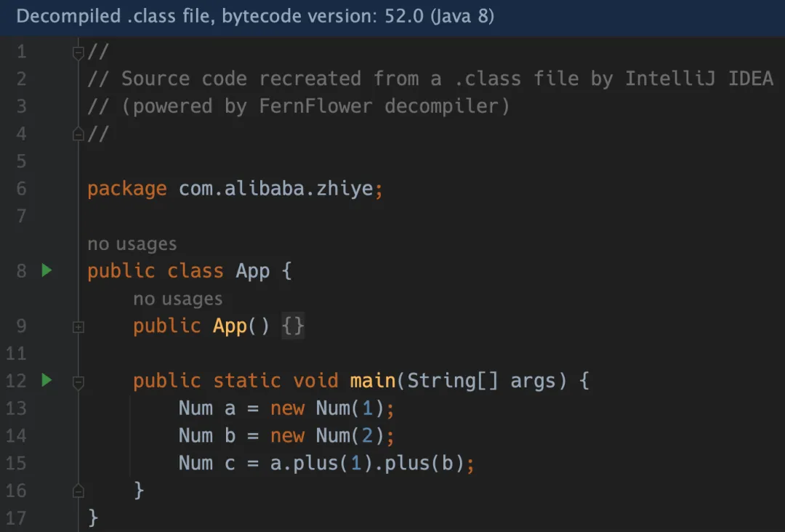The height and width of the screenshot is (532, 785).
Task: Expand the collapsed {} constructor body
Action: coord(293,326)
